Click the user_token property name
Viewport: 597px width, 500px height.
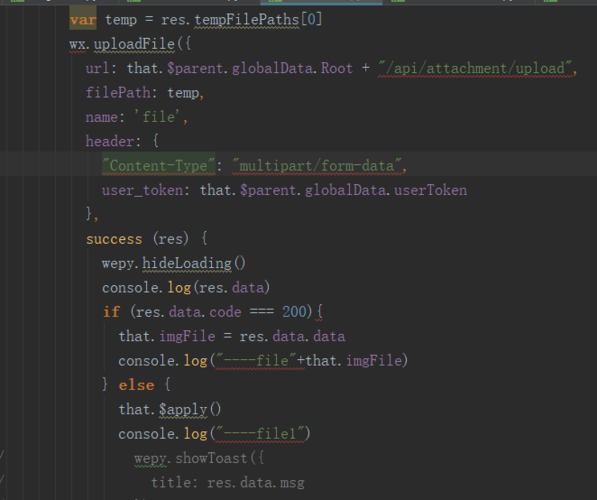[x=142, y=190]
